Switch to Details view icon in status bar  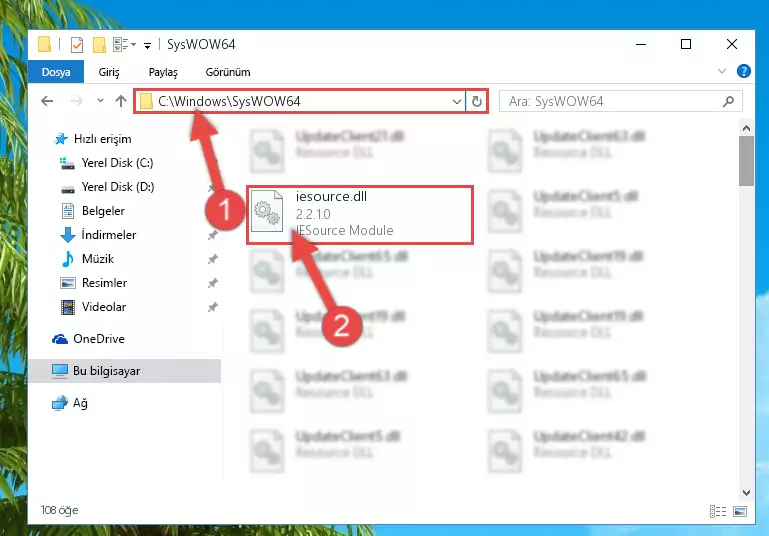click(x=718, y=511)
